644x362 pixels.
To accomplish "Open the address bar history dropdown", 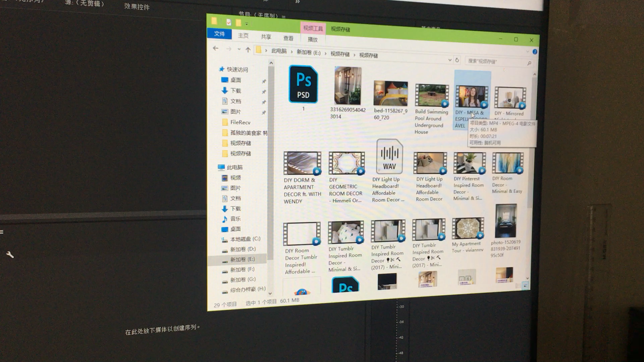I will [450, 60].
